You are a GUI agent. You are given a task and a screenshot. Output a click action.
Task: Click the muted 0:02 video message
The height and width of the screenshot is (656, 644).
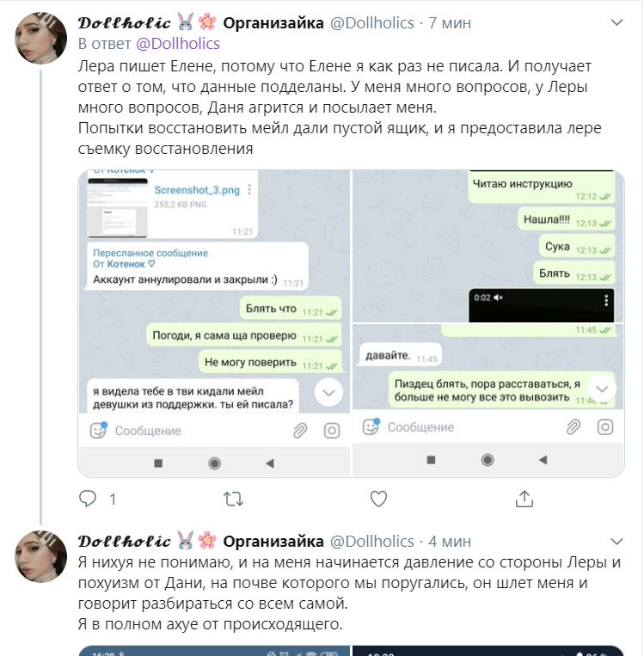click(542, 305)
